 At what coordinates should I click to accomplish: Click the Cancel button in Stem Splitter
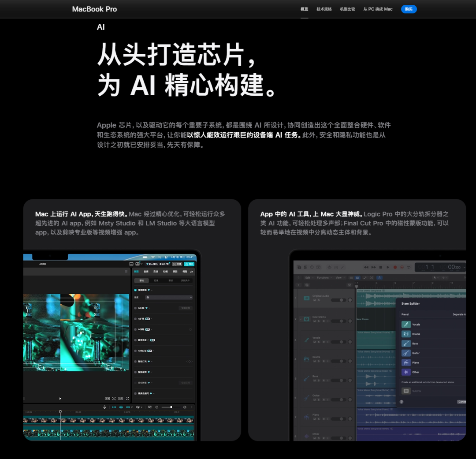pos(462,402)
